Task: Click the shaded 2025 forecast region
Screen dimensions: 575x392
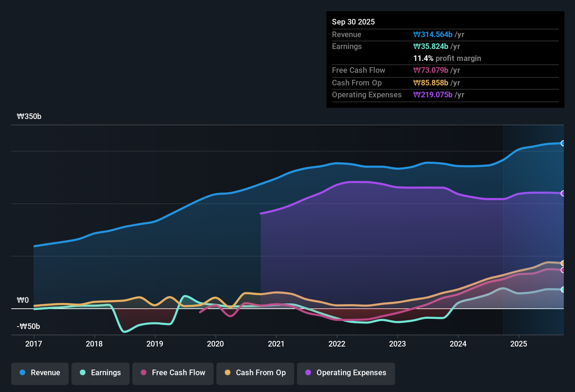Action: [x=532, y=227]
